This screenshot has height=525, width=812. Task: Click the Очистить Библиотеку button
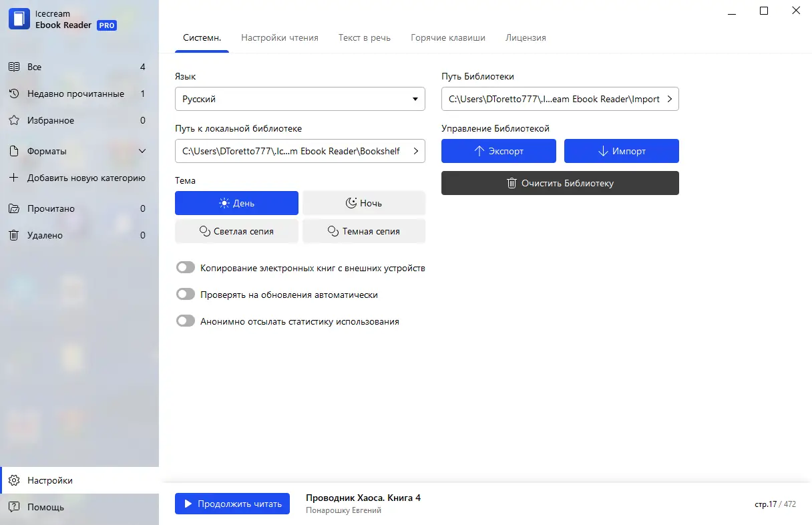pyautogui.click(x=560, y=183)
